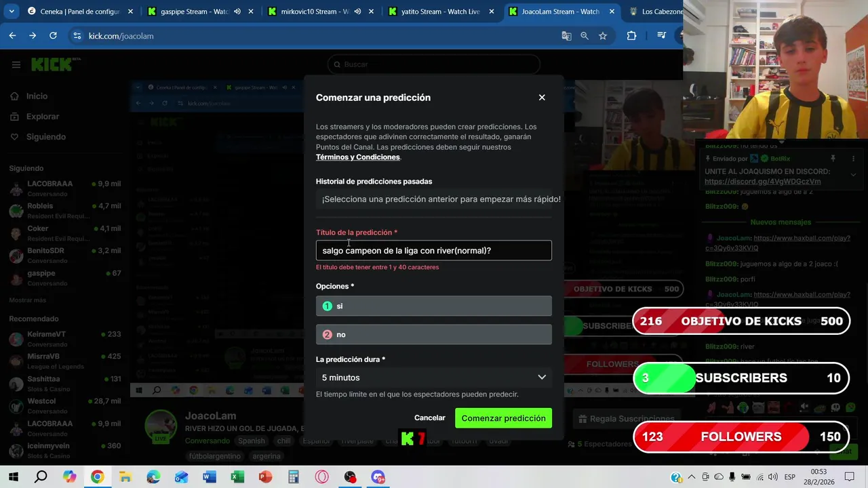This screenshot has width=868, height=488.
Task: Open File Explorer from taskbar
Action: tap(125, 477)
